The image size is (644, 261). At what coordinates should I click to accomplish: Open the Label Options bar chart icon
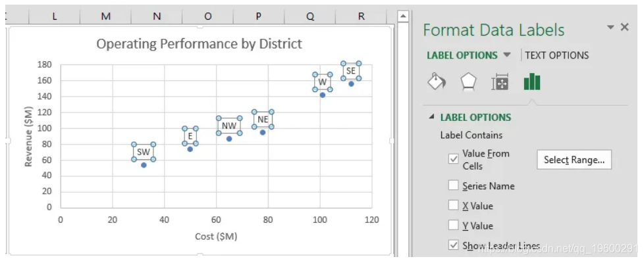[x=532, y=82]
